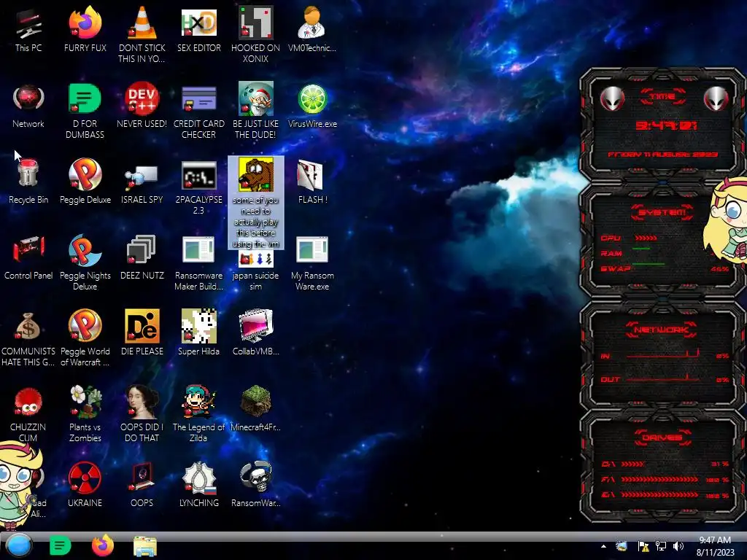Select the OOPS DID I DO THAT portrait icon
Viewport: 747px width, 560px height.
142,402
